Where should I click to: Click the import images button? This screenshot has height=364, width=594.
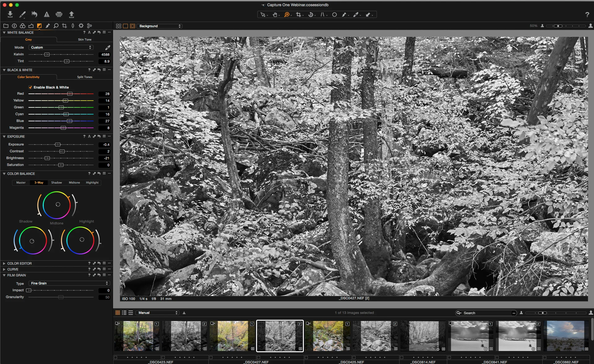tap(10, 14)
